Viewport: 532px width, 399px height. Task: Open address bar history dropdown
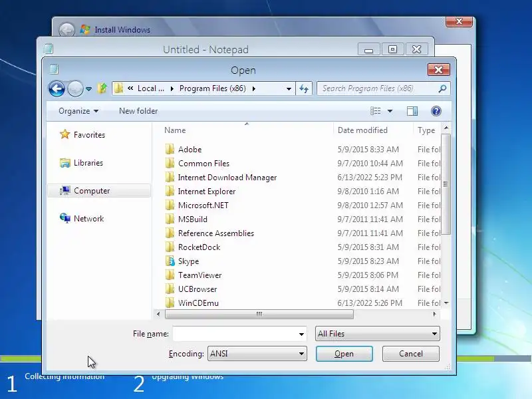click(289, 89)
